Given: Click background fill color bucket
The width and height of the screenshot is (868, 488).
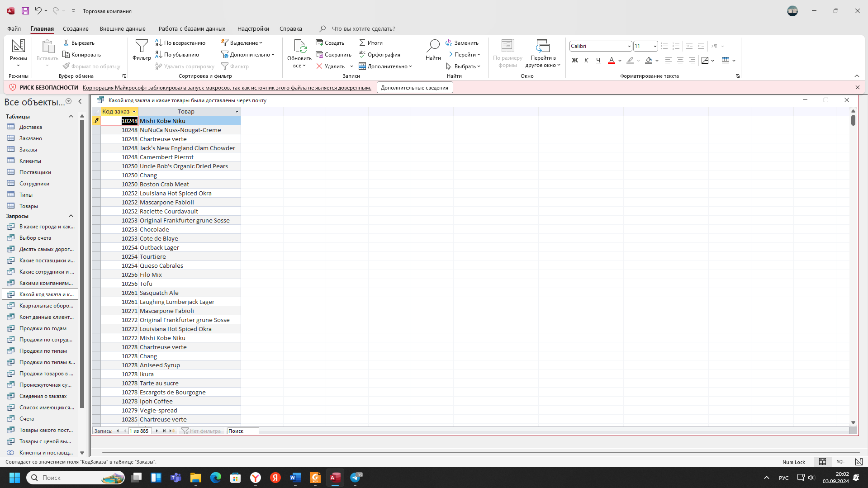Looking at the screenshot, I should coord(649,60).
